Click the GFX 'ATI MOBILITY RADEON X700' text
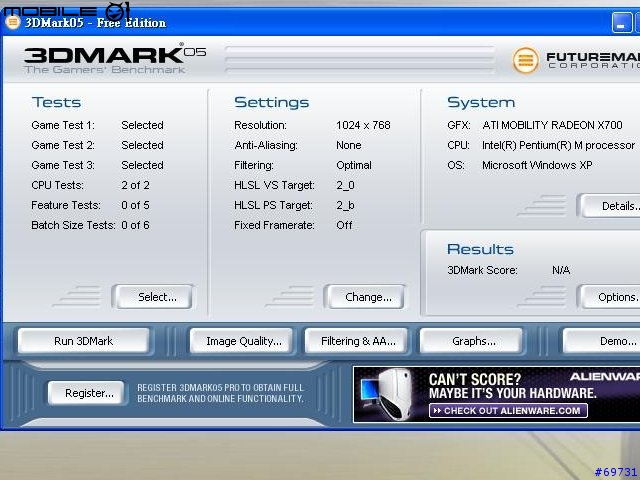Image resolution: width=640 pixels, height=480 pixels. click(x=552, y=125)
